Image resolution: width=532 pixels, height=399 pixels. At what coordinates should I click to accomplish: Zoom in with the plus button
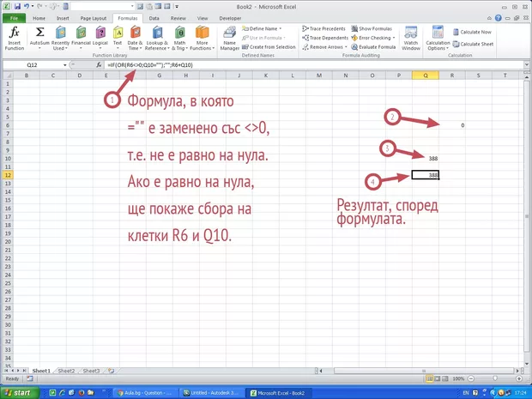click(519, 378)
